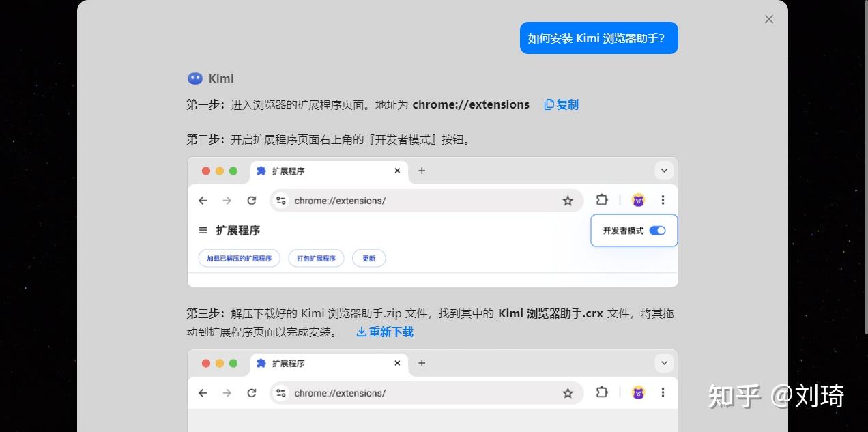868x432 pixels.
Task: Expand the tab search chevron in second screenshot
Action: coord(664,363)
